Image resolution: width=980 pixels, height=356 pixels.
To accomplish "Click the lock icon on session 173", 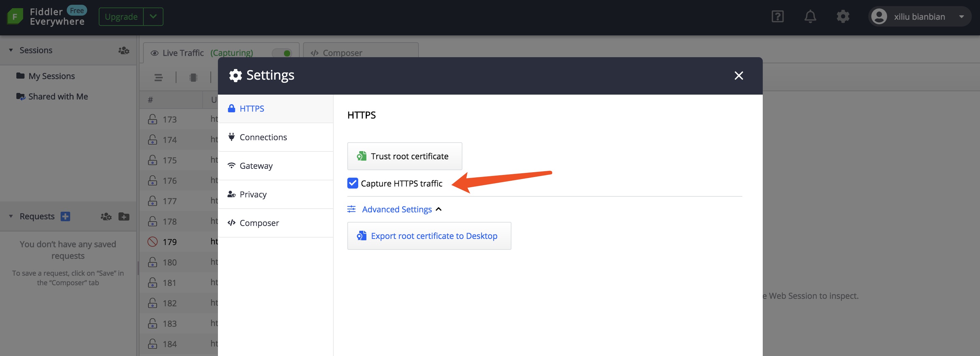I will 152,119.
